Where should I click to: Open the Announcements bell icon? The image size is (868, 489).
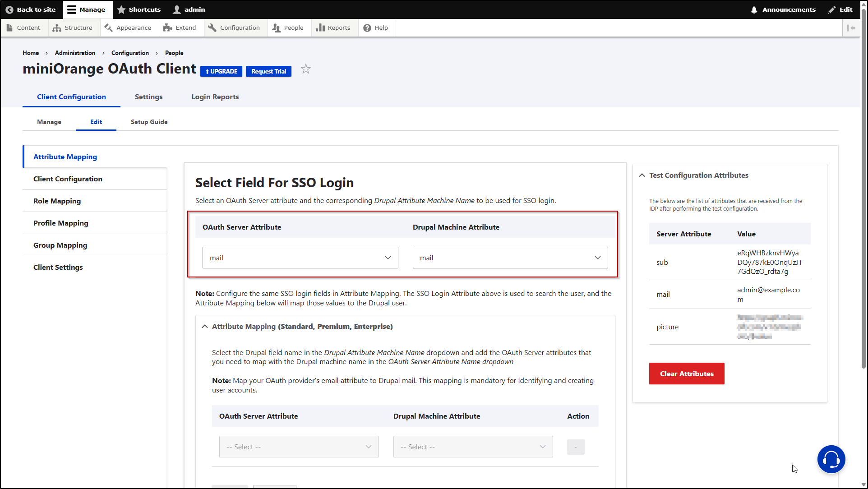click(755, 9)
